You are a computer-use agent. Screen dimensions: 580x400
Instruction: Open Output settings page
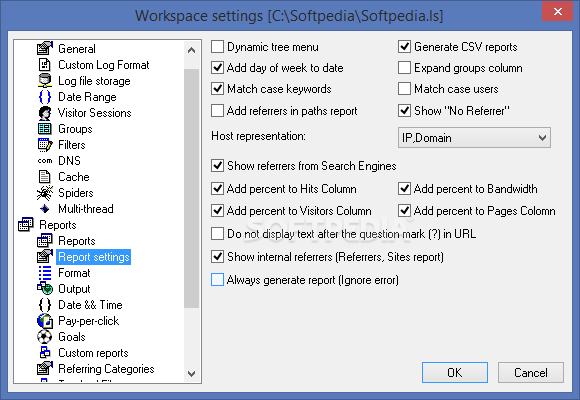(74, 289)
